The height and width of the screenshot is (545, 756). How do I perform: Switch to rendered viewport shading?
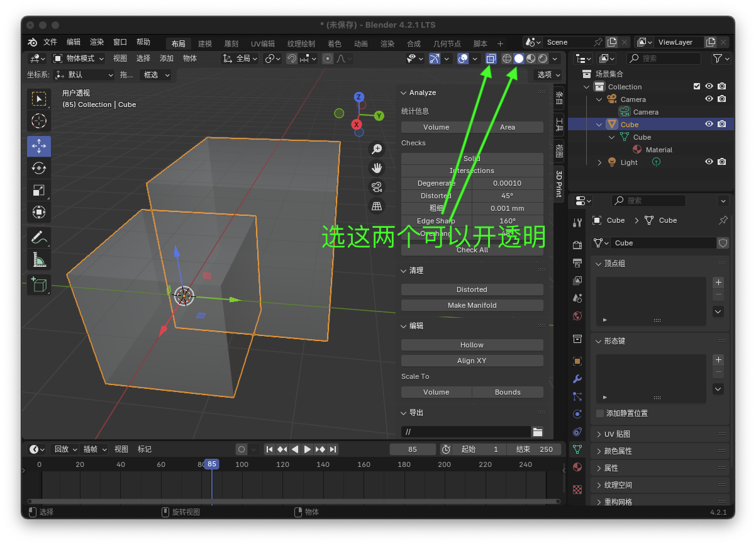pos(542,59)
